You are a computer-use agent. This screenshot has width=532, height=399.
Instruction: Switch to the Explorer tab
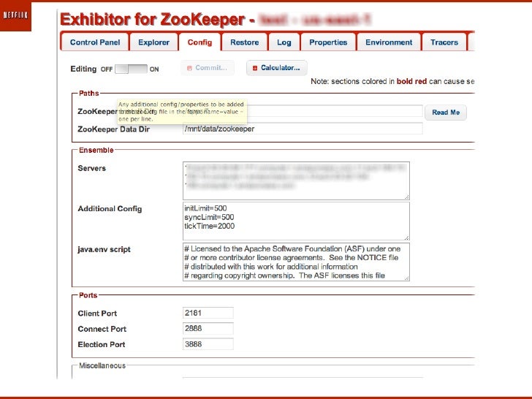point(153,42)
